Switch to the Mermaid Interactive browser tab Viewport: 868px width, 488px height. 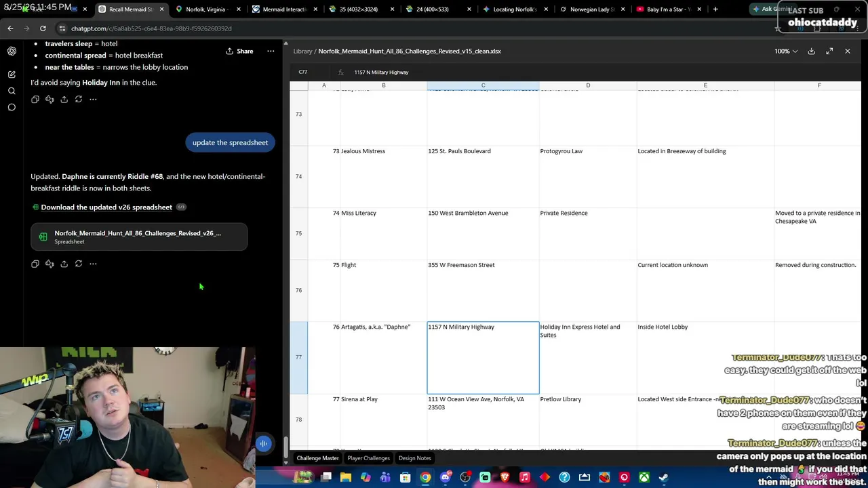[x=284, y=9]
